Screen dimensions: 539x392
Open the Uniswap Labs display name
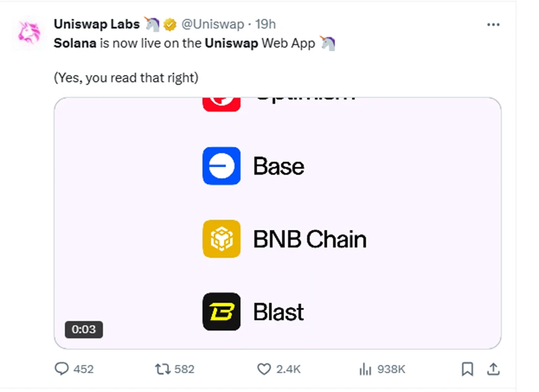tap(96, 24)
